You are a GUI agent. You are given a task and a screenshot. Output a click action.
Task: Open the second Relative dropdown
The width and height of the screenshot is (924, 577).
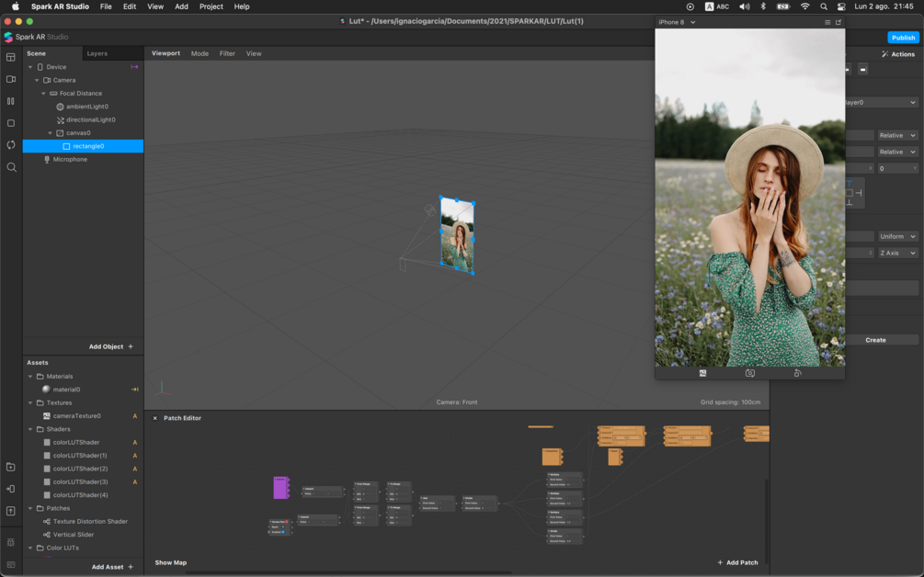[x=897, y=152]
